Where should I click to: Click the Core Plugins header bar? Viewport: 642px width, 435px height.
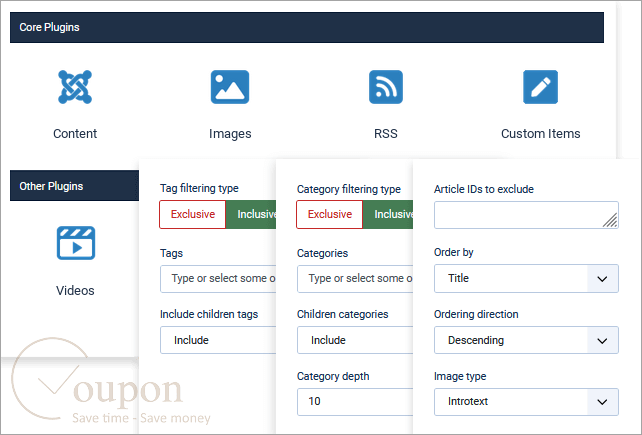click(x=307, y=27)
